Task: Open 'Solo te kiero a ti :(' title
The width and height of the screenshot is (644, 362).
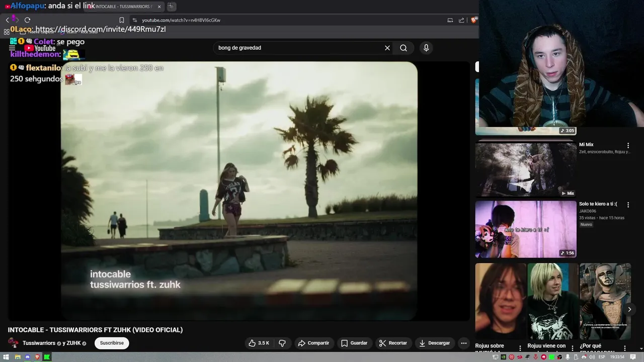Action: tap(598, 204)
